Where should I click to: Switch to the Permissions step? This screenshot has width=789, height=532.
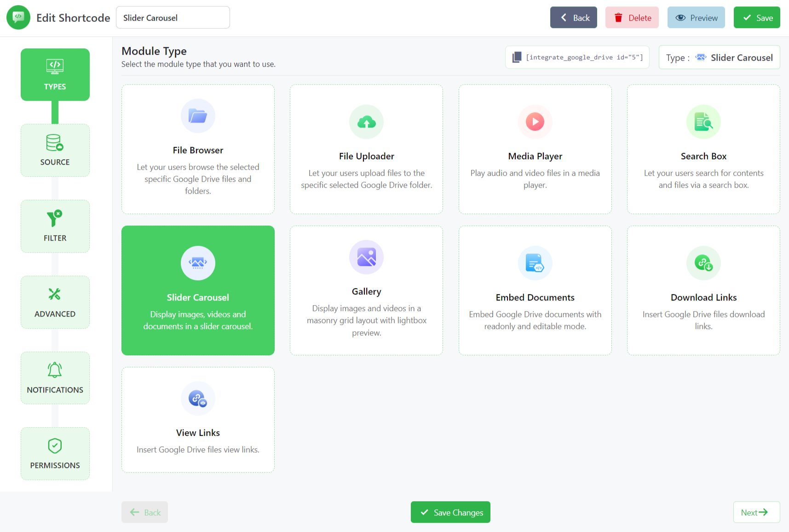coord(55,453)
